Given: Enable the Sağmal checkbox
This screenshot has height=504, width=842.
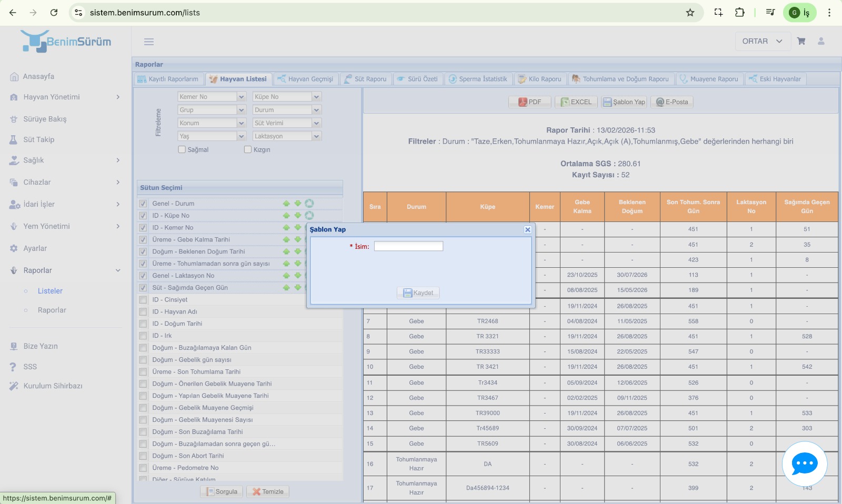Looking at the screenshot, I should [x=182, y=150].
